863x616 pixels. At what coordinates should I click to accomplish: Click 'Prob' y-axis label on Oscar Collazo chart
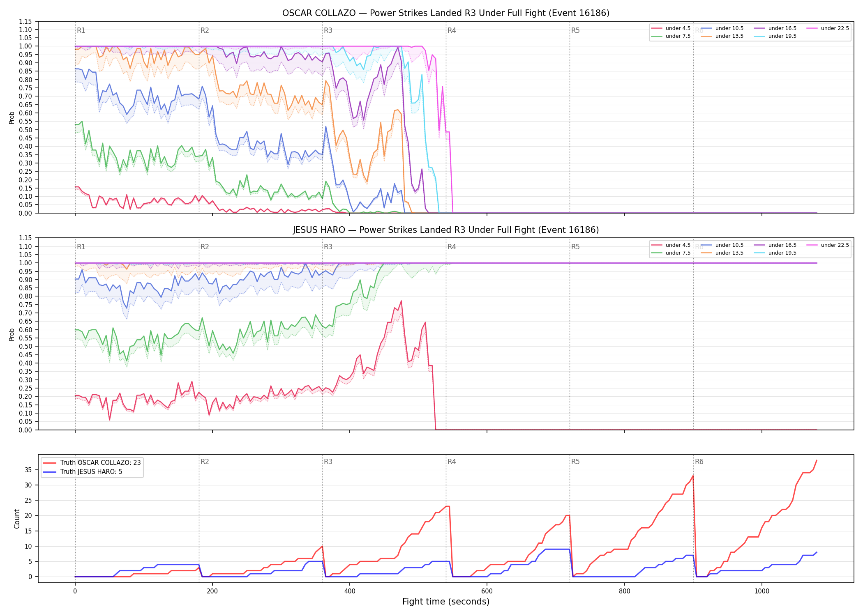pos(12,118)
